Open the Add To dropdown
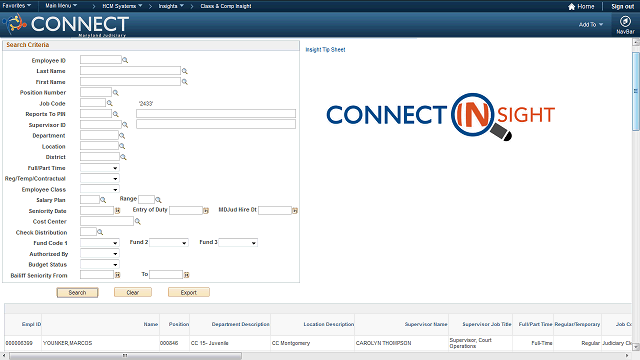640x360 pixels. pyautogui.click(x=591, y=24)
